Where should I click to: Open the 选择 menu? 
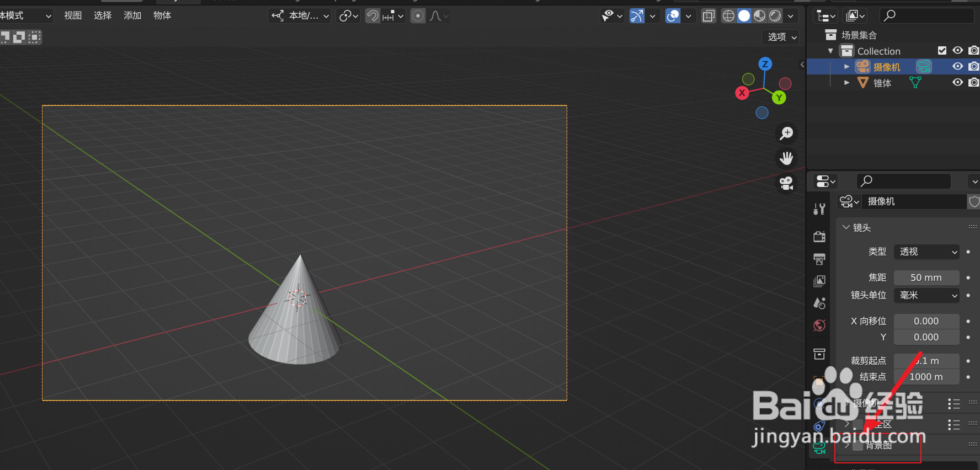pyautogui.click(x=103, y=15)
